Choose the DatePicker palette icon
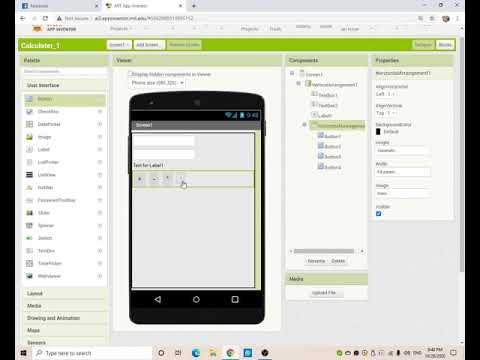Viewport: 480px width, 360px height. point(29,124)
